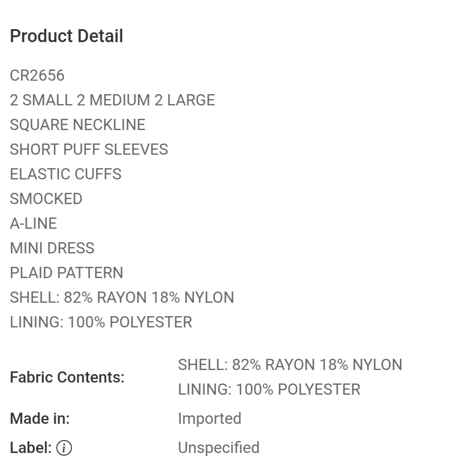Image resolution: width=476 pixels, height=475 pixels.
Task: Click the 2 SMALL 2 MEDIUM 2 LARGE line
Action: [x=112, y=100]
